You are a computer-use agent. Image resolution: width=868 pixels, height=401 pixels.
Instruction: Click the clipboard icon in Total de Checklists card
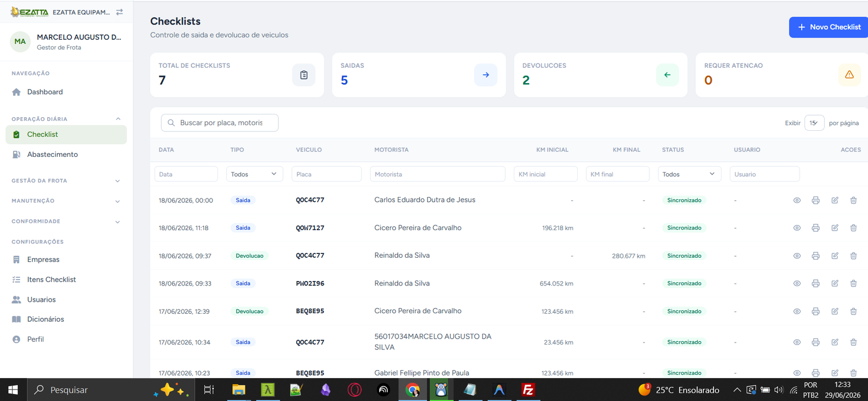coord(304,75)
